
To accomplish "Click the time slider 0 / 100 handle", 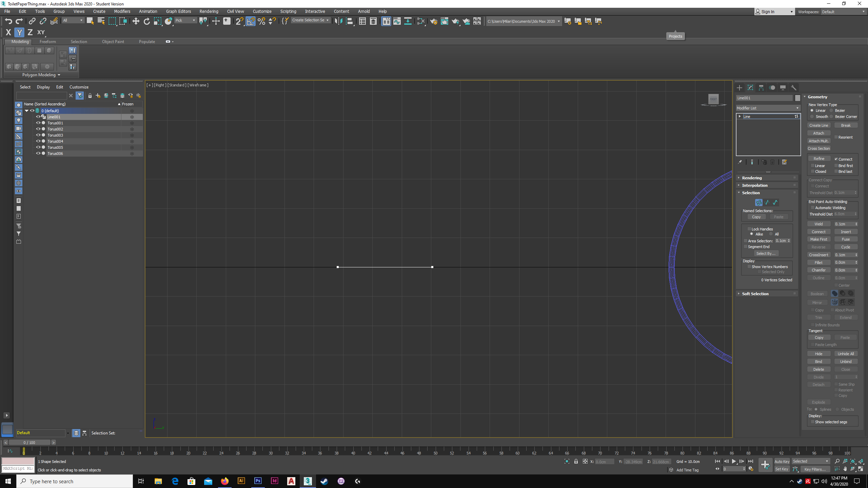I will tap(29, 442).
